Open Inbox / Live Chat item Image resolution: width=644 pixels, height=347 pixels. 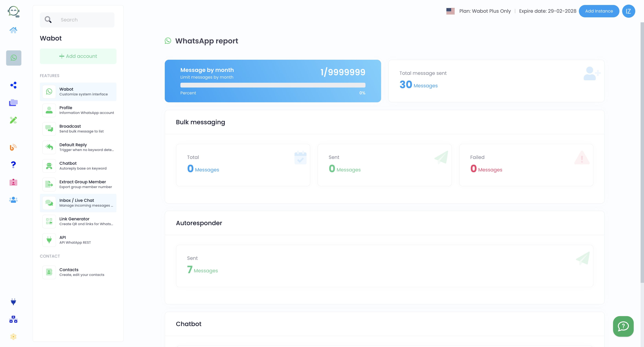click(78, 203)
